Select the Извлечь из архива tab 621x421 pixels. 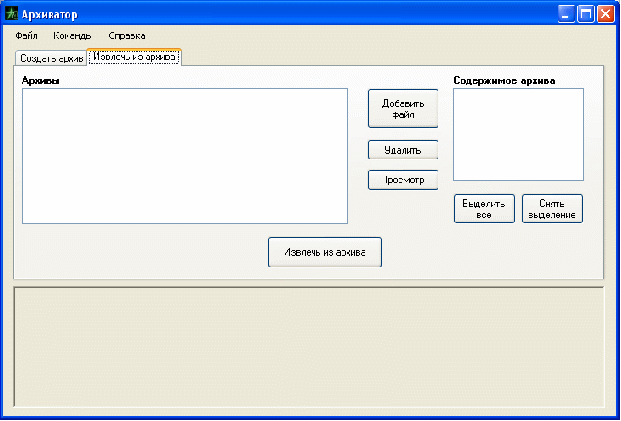click(x=134, y=57)
